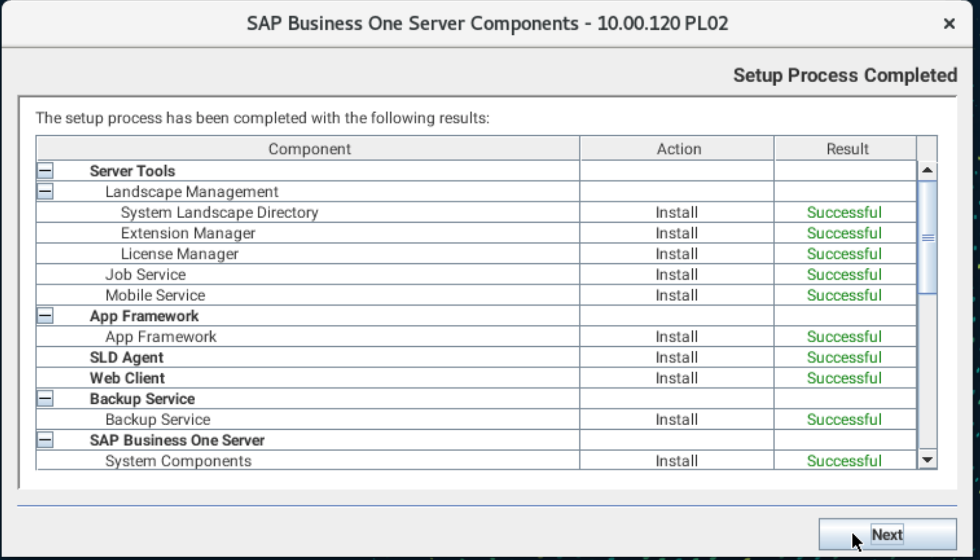Click Successful result for Job Service
This screenshot has height=560, width=980.
click(844, 274)
